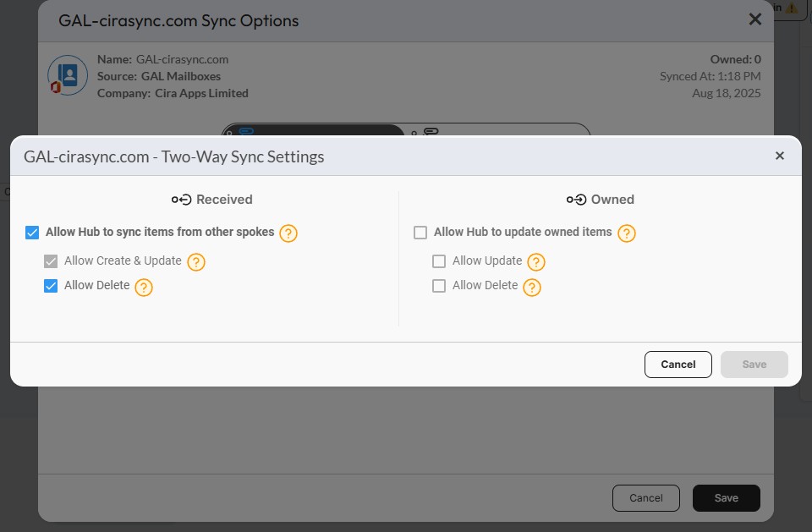
Task: Click the warning triangle icon in background
Action: (792, 8)
